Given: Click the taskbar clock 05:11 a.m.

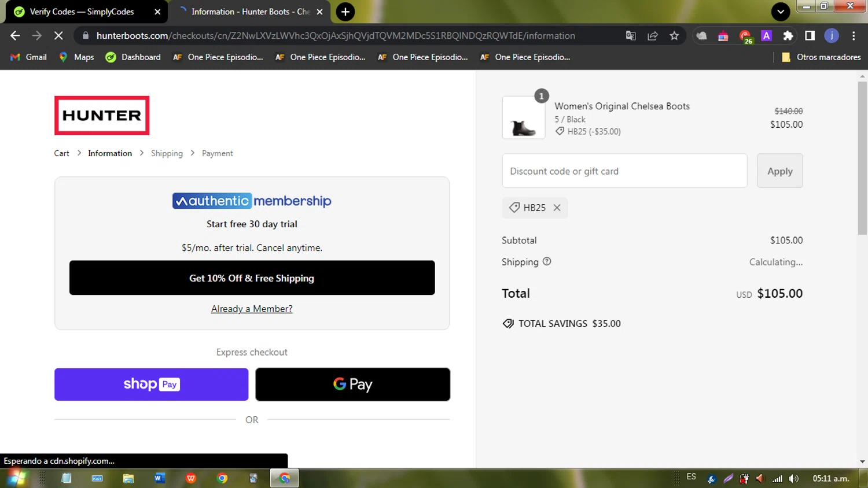Looking at the screenshot, I should 831,479.
